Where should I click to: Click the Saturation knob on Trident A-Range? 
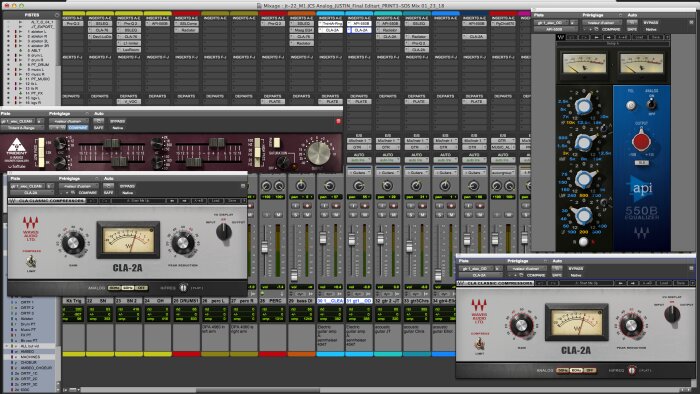[x=282, y=162]
